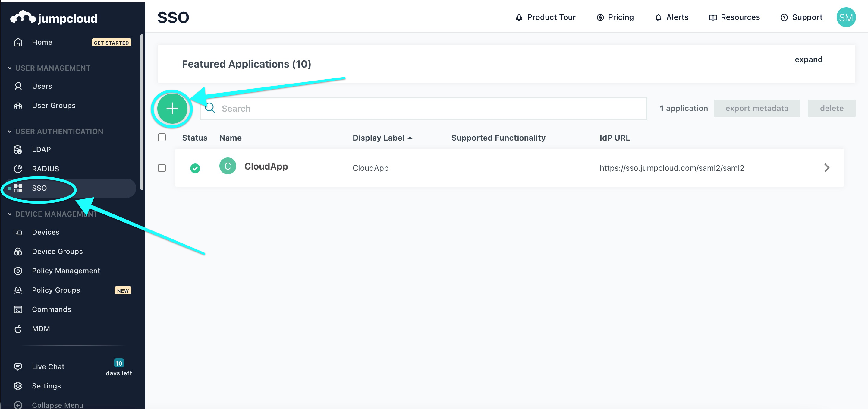This screenshot has height=409, width=868.
Task: Click the CloudApp 'C' logo thumbnail
Action: (228, 166)
